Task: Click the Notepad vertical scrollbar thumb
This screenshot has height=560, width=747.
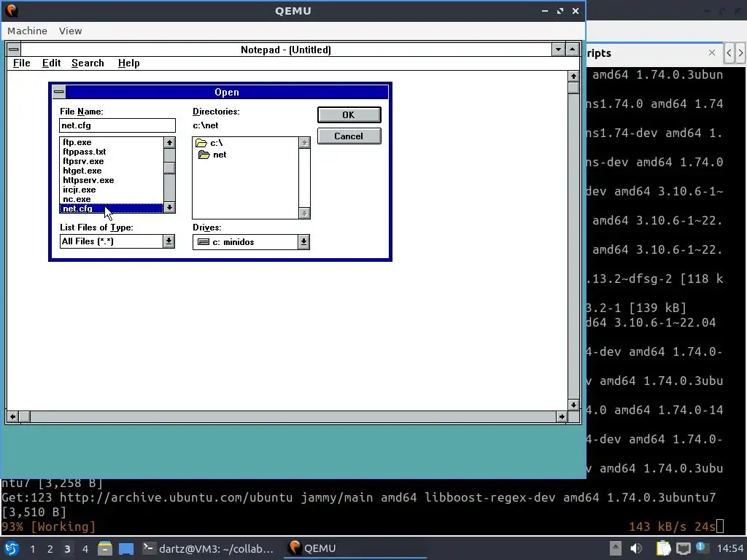Action: coord(573,87)
